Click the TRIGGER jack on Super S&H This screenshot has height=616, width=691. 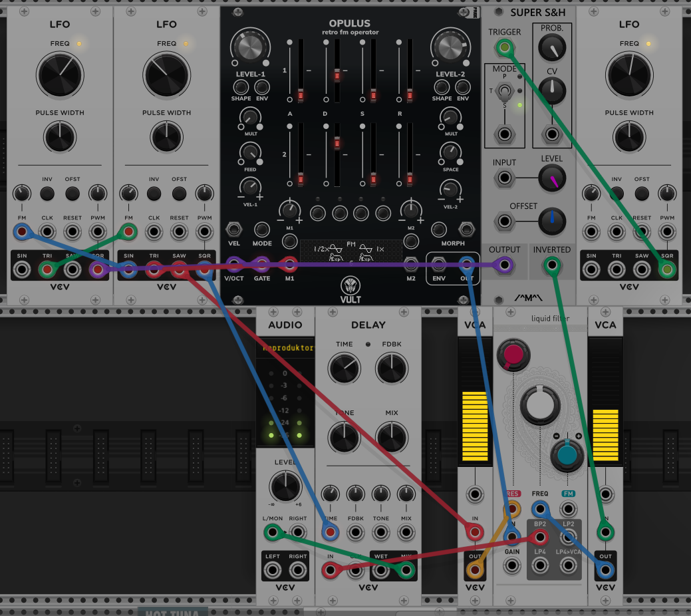point(505,47)
